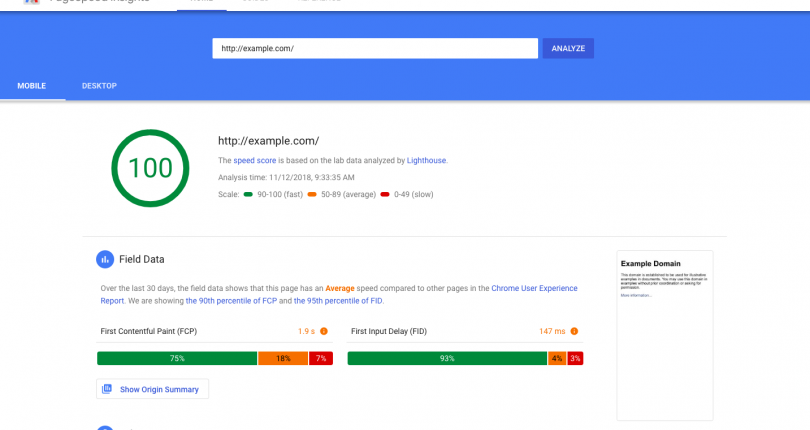
Task: Switch to the DESKTOP tab
Action: 99,86
